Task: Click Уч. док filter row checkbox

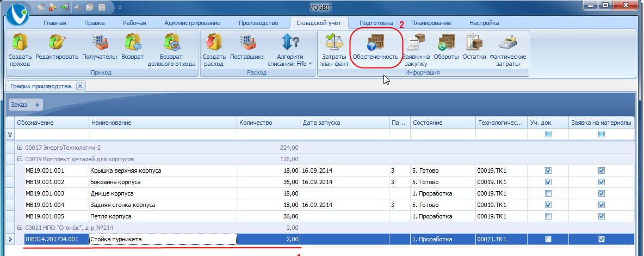Action: [x=548, y=134]
